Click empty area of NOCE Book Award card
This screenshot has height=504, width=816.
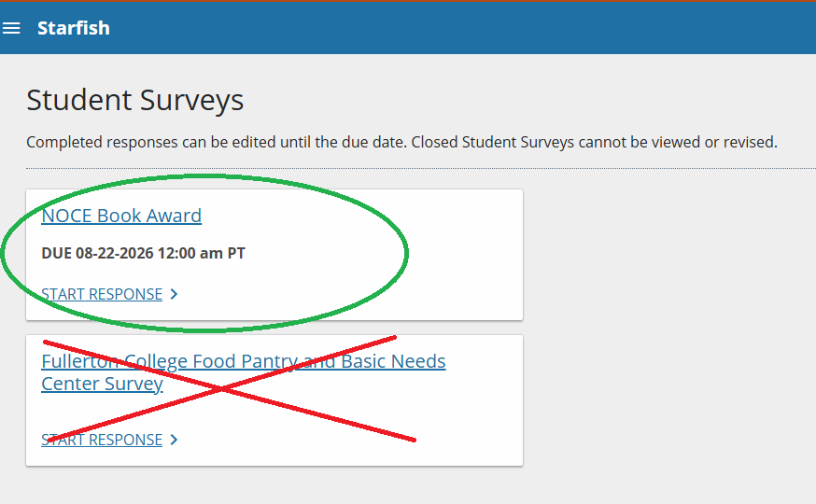point(458,255)
